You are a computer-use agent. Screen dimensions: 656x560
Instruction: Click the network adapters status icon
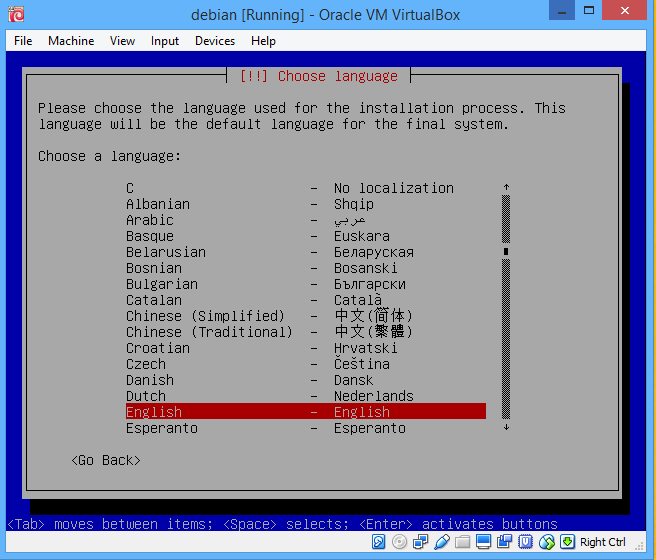(420, 542)
